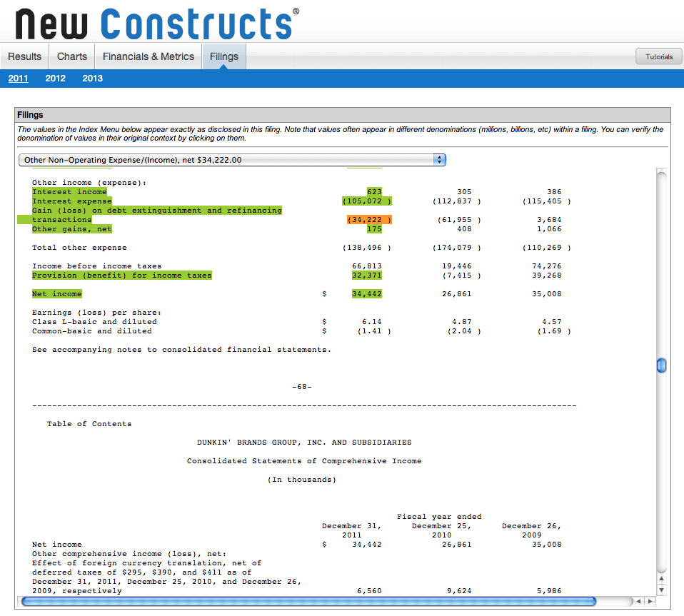
Task: Click the Provision (benefit) for income taxes label
Action: pos(121,276)
